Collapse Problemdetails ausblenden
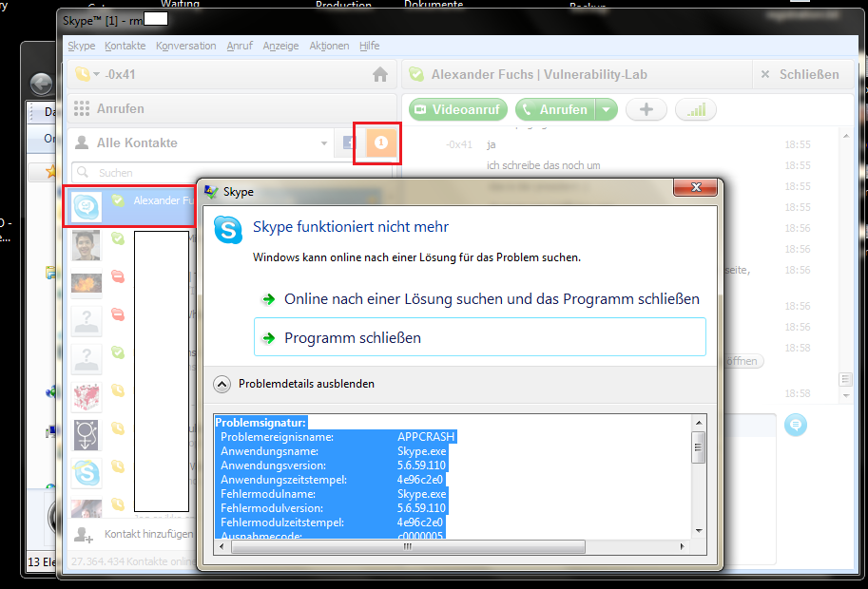The image size is (868, 589). pos(294,384)
